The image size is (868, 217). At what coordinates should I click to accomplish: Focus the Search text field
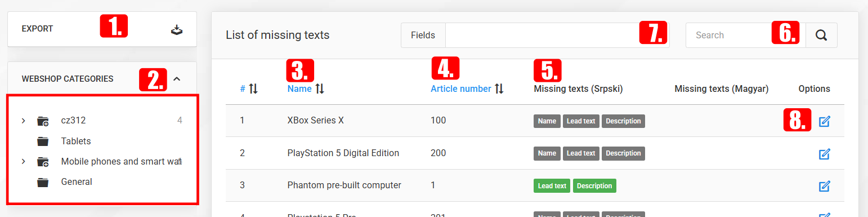(746, 35)
